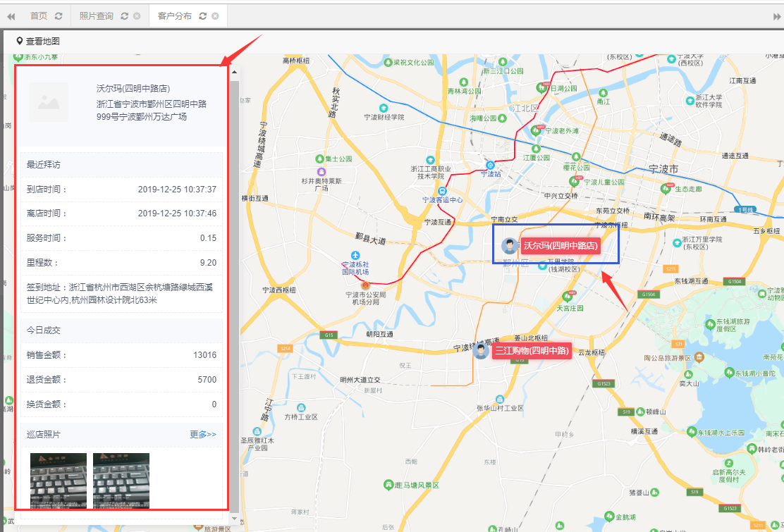Click the 离店时间 value 2019-12-25 10:37:46
This screenshot has height=532, width=784.
[177, 214]
